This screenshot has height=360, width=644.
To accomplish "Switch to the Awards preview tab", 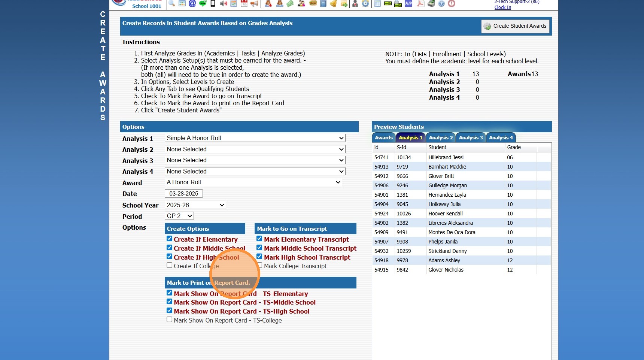I will [x=383, y=138].
